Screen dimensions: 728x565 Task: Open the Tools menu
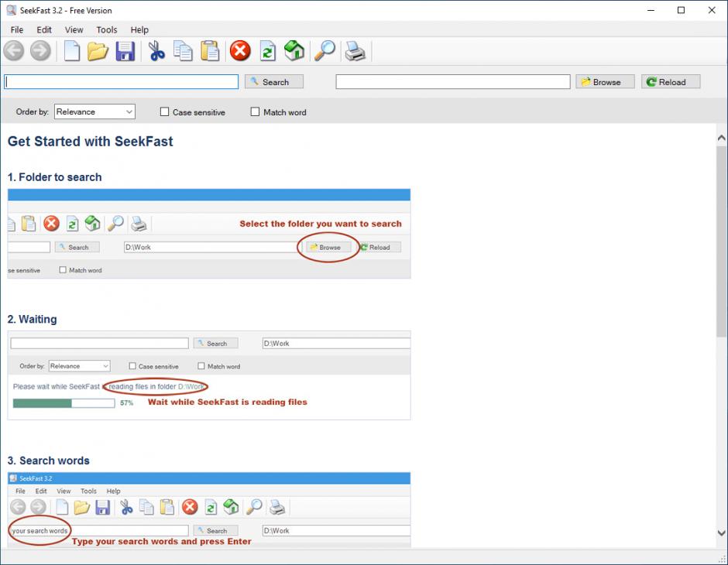click(x=107, y=30)
